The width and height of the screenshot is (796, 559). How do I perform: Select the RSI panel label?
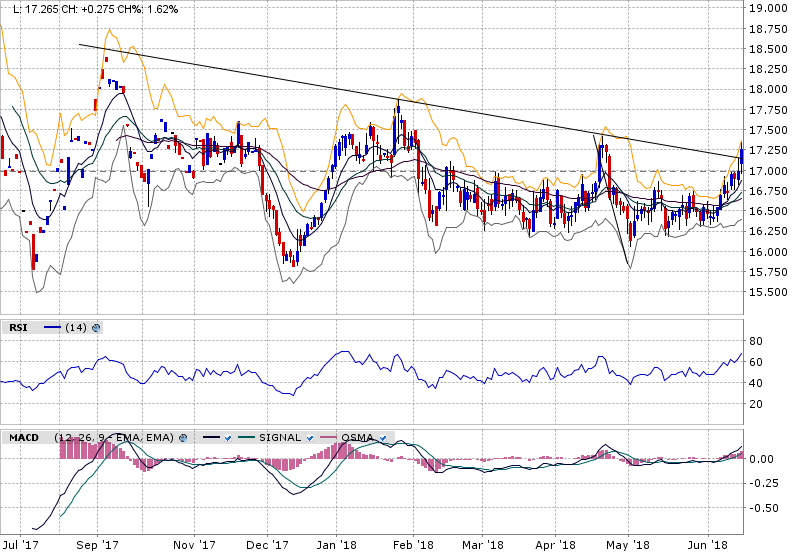click(x=18, y=327)
